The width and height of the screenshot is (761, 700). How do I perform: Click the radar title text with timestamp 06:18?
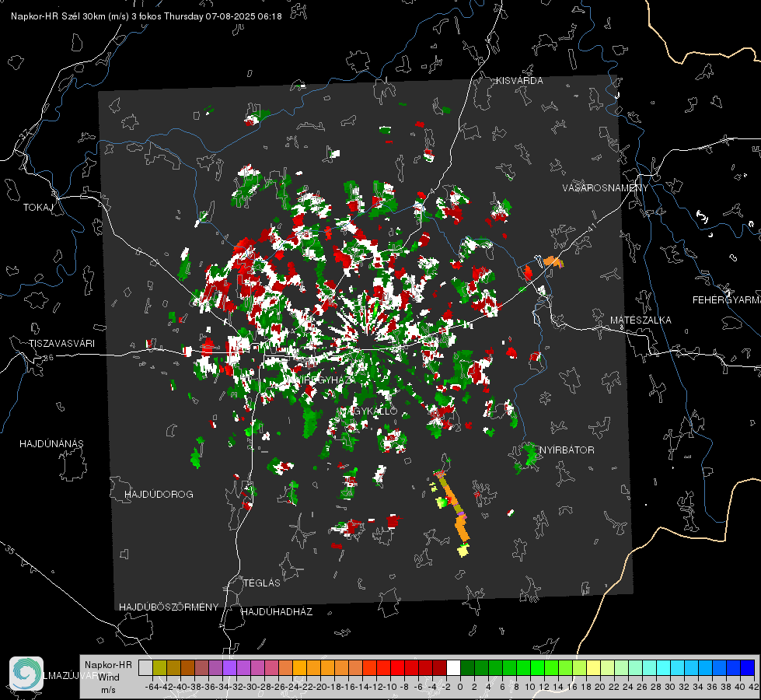pyautogui.click(x=146, y=16)
